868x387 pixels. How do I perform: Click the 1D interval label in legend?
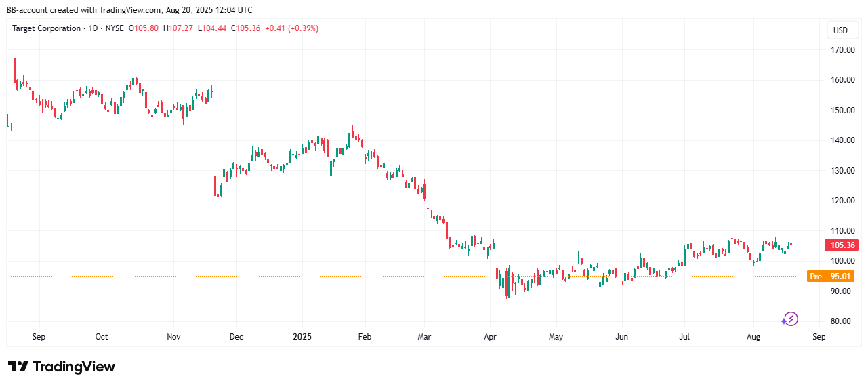click(x=94, y=28)
